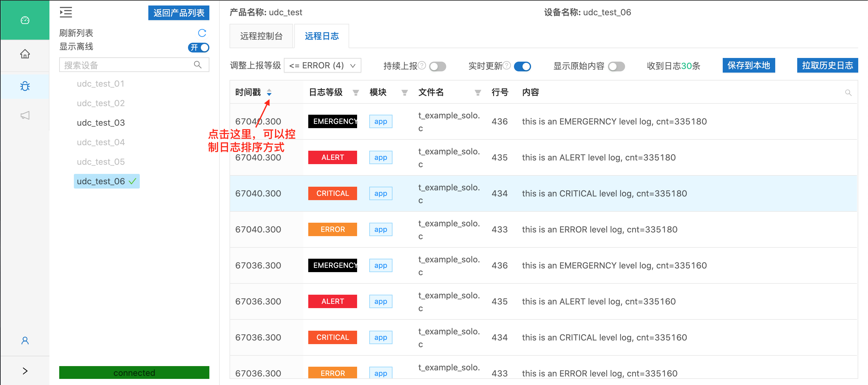
Task: Click ALERT tag in cnt=335160 row
Action: [x=333, y=301]
